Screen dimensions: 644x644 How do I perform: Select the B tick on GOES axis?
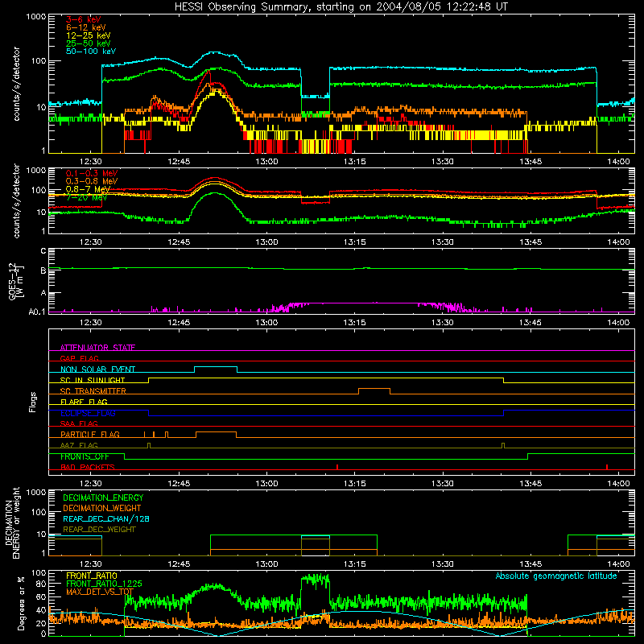click(43, 270)
